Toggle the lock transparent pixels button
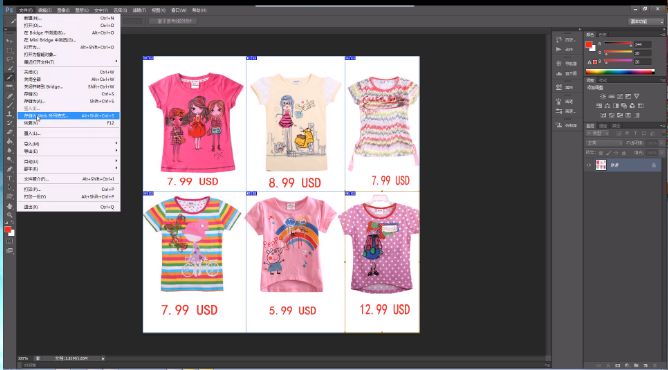 601,153
